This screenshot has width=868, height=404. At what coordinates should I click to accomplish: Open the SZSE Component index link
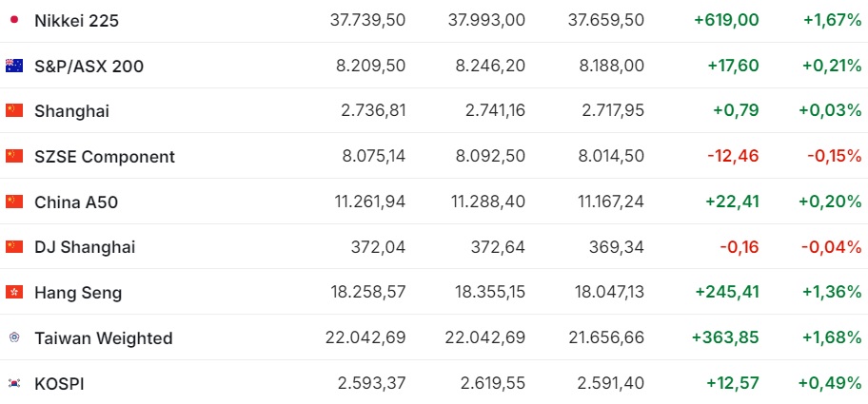click(x=105, y=157)
